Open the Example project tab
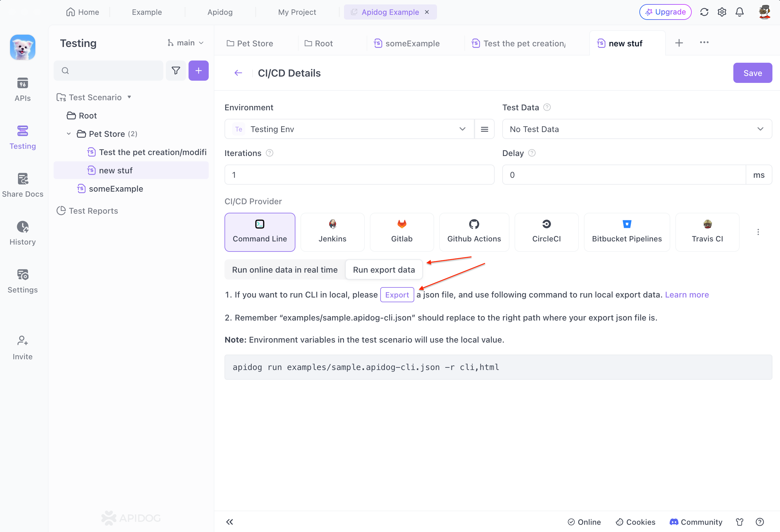 pos(147,12)
